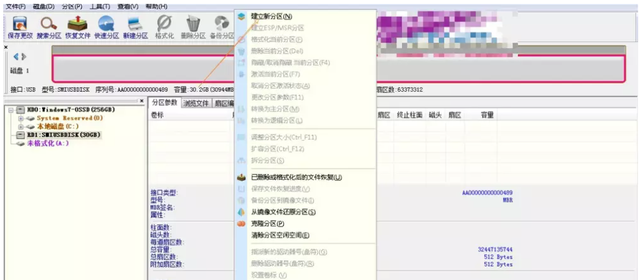This screenshot has width=644, height=280.
Task: Click the 快速分区 quick partition toolbar icon
Action: [106, 24]
